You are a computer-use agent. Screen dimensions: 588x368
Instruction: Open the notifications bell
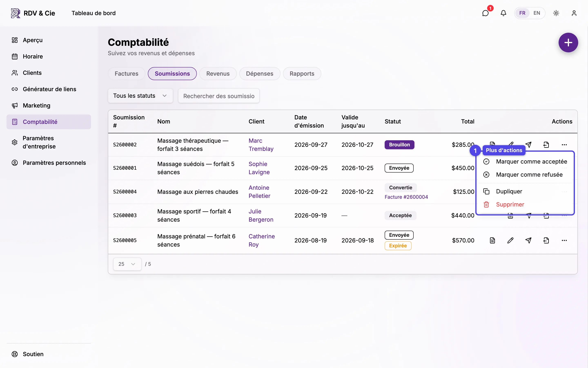click(x=503, y=13)
